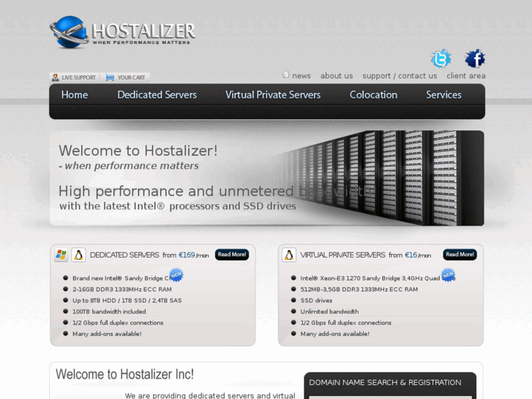This screenshot has width=532, height=399.
Task: Open Dedicated Servers in the main menu
Action: [157, 94]
